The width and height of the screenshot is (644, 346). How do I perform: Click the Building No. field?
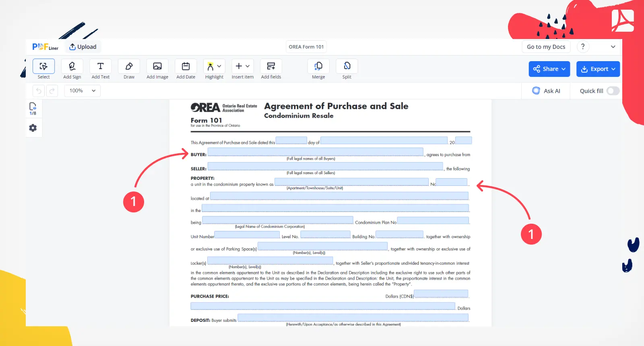pyautogui.click(x=399, y=235)
